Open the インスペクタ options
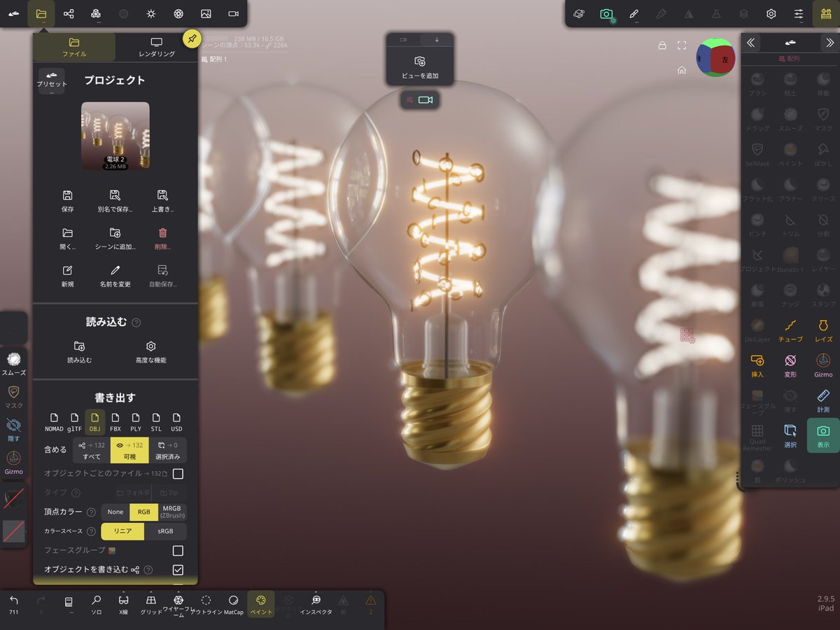The width and height of the screenshot is (840, 630). pos(316,604)
